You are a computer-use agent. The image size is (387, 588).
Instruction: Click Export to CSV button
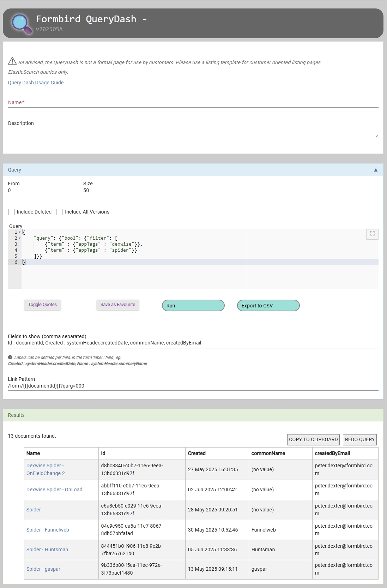[268, 306]
